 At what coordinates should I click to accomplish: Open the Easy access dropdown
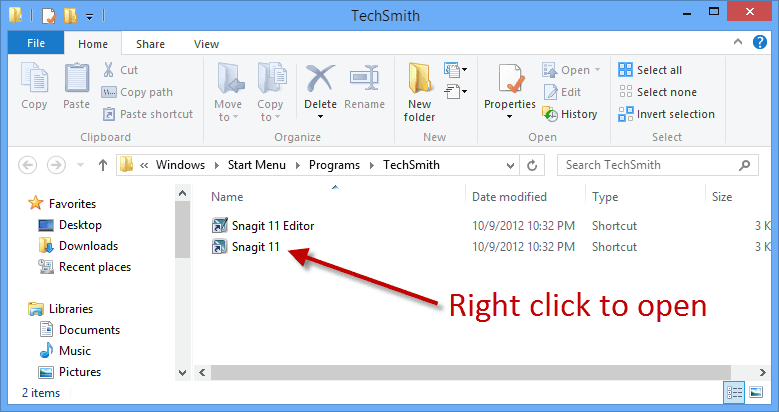(456, 92)
